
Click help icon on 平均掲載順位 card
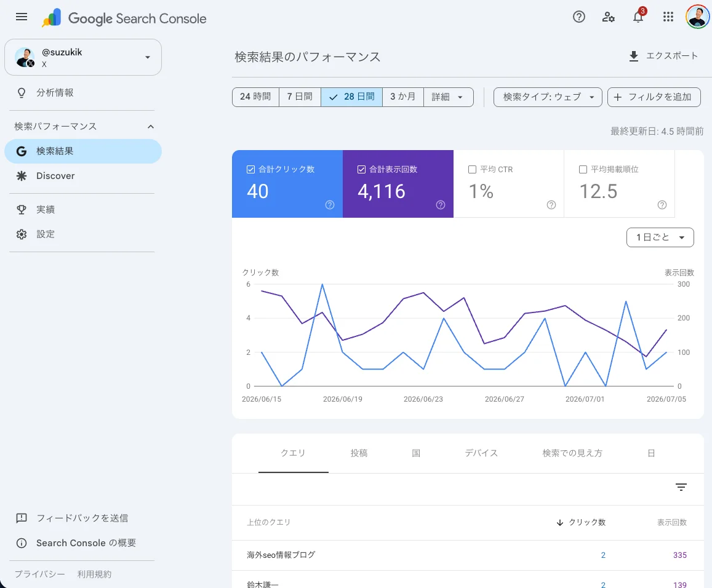(x=662, y=205)
